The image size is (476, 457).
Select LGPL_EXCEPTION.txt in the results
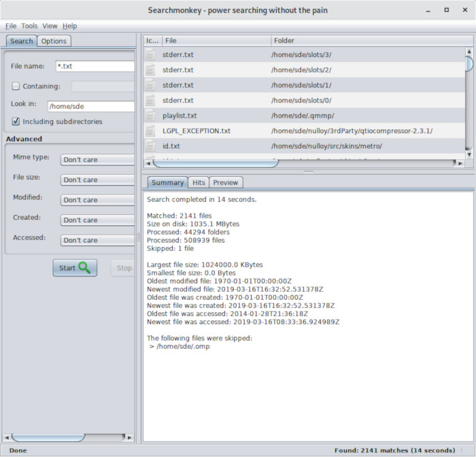197,131
